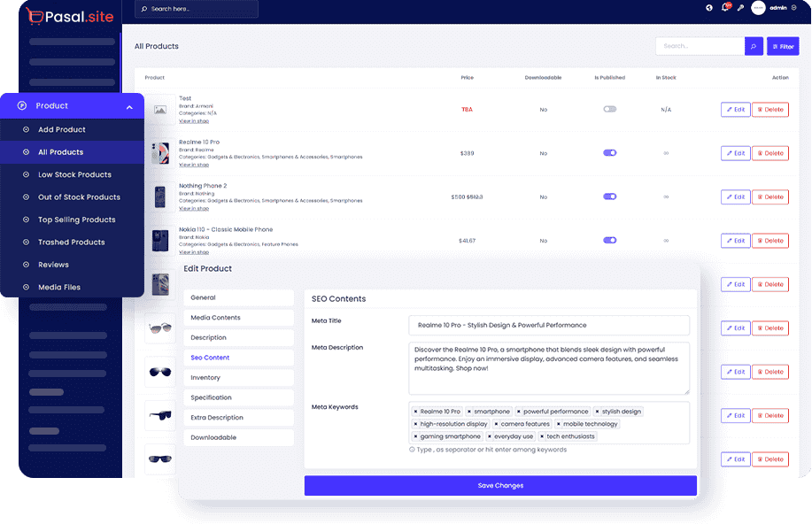Screen dimensions: 812x524
Task: Click the admin profile avatar
Action: (758, 8)
